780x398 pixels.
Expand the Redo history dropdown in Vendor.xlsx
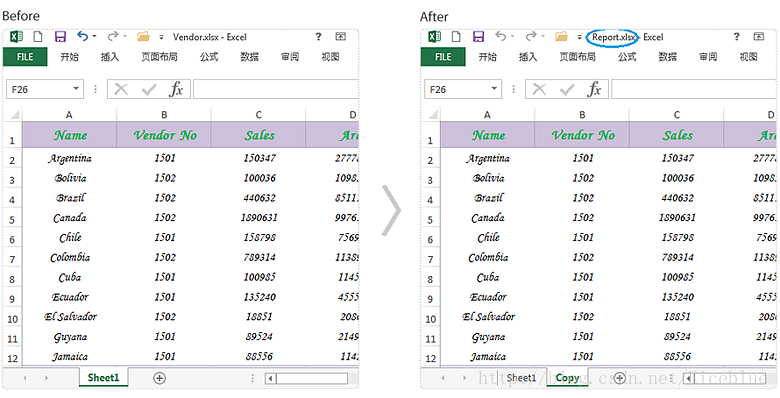pos(125,37)
